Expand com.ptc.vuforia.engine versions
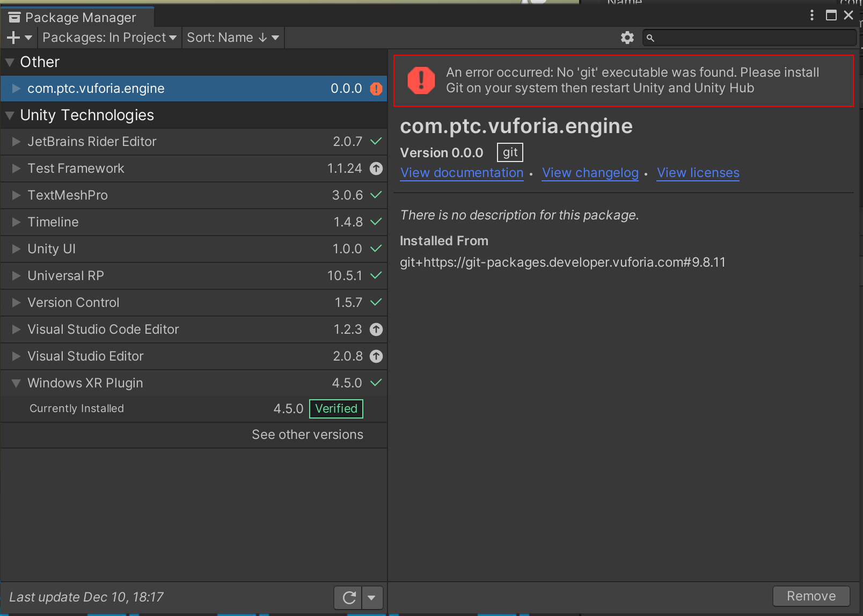This screenshot has height=616, width=863. coord(16,89)
